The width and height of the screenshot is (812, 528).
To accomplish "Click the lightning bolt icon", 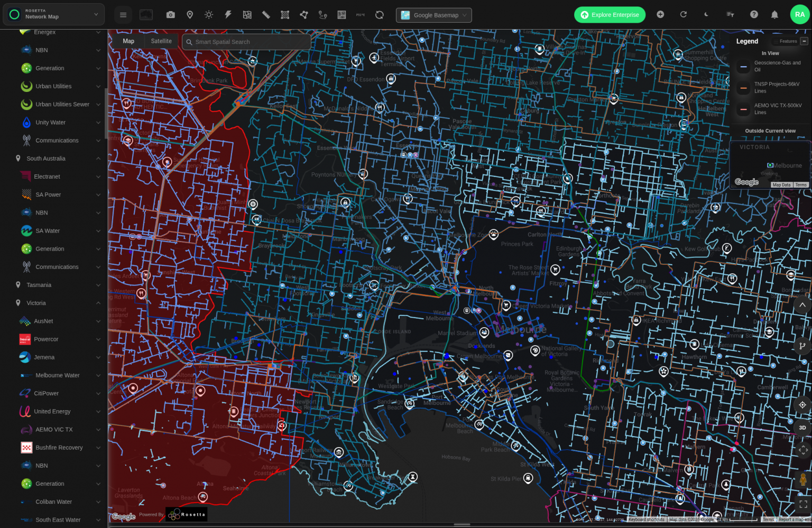I will point(228,15).
